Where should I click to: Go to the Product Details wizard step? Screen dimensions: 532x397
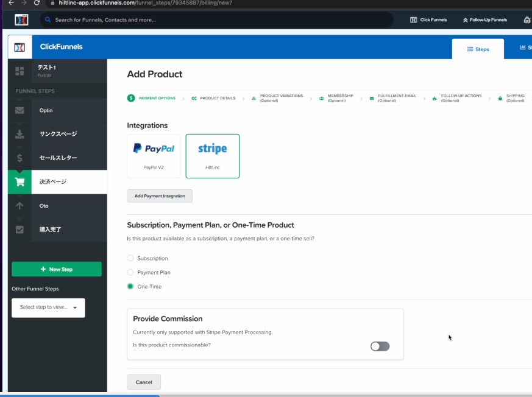coord(218,98)
